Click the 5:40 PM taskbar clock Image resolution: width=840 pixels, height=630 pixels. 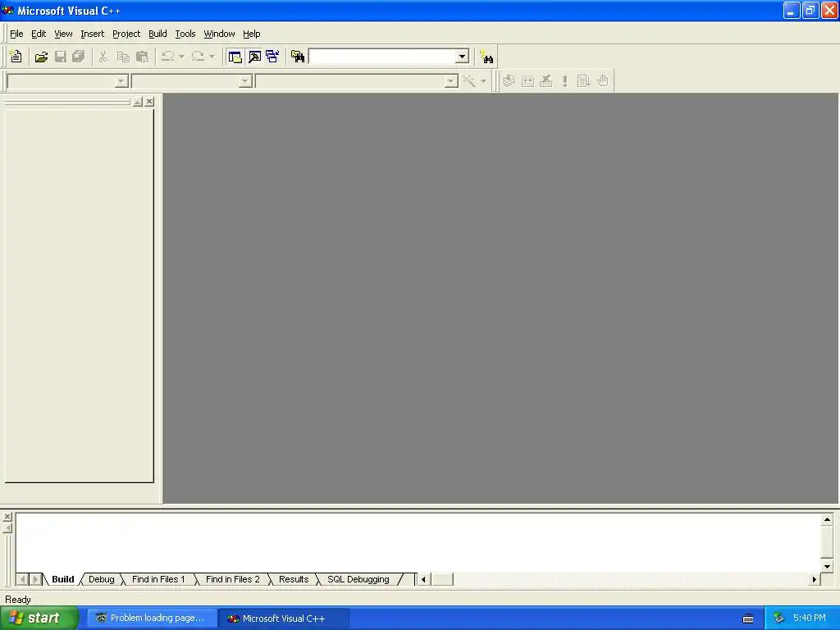(810, 618)
